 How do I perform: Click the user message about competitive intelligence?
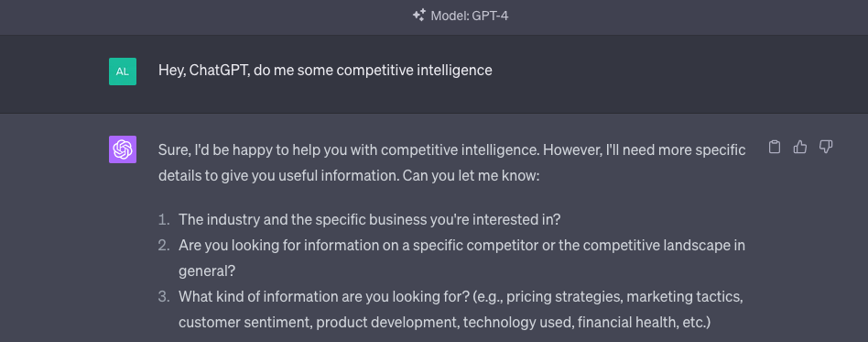[x=325, y=71]
